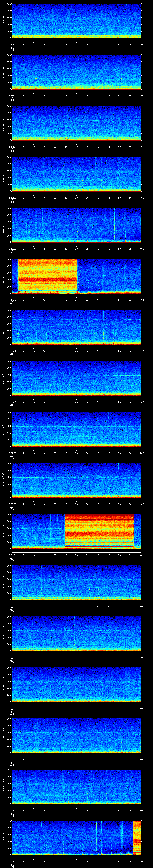Click the 15:25:00 start time label
This screenshot has width=153, height=868.
point(12,606)
